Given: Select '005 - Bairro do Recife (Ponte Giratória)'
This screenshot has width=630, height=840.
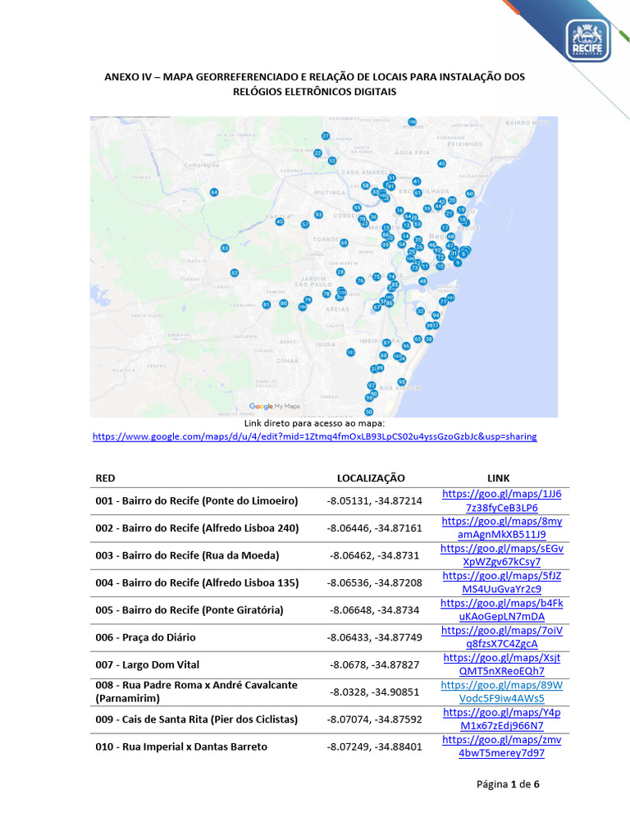Looking at the screenshot, I should point(189,609).
